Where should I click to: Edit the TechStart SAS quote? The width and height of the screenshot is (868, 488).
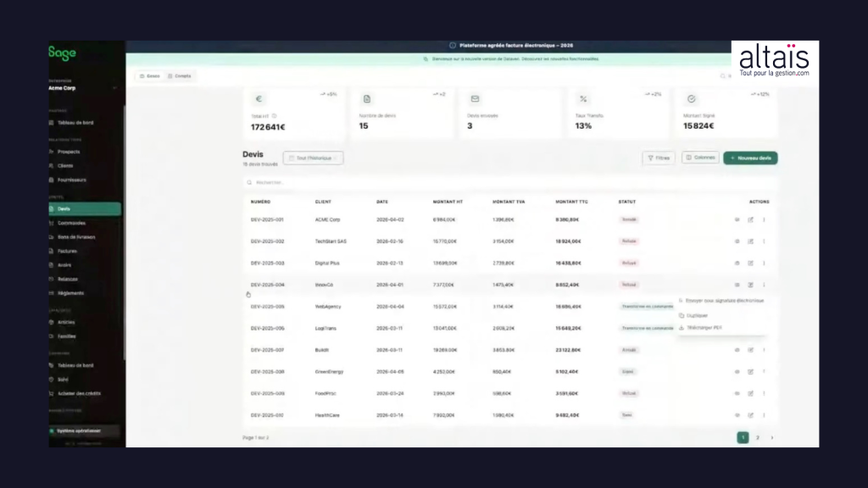point(751,241)
